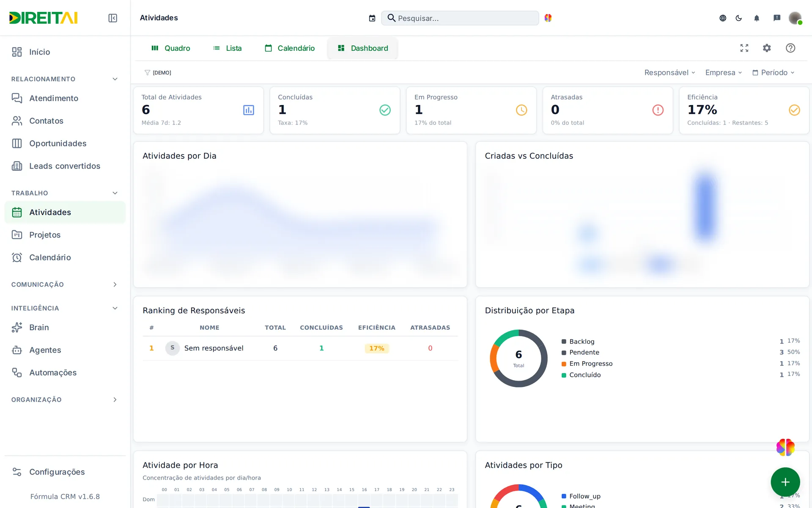
Task: Select Atividades in sidebar
Action: coord(65,212)
